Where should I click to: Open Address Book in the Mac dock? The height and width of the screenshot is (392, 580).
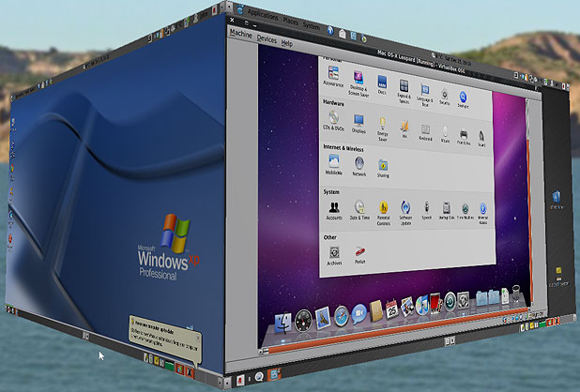(376, 311)
